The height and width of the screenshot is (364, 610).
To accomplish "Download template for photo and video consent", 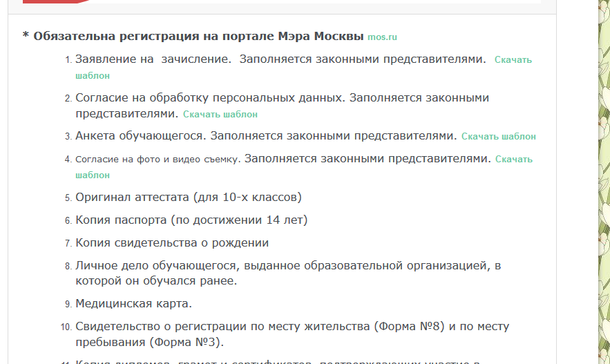I will tap(513, 160).
